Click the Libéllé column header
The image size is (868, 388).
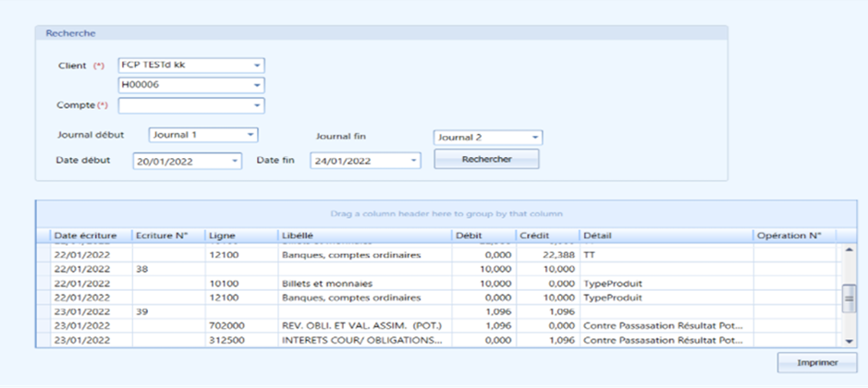tap(298, 236)
